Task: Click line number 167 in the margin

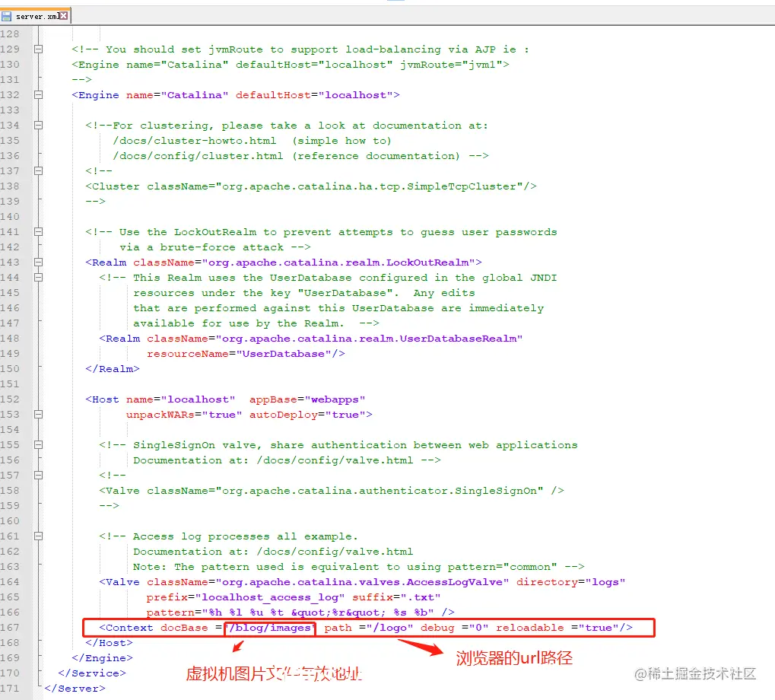Action: click(10, 627)
